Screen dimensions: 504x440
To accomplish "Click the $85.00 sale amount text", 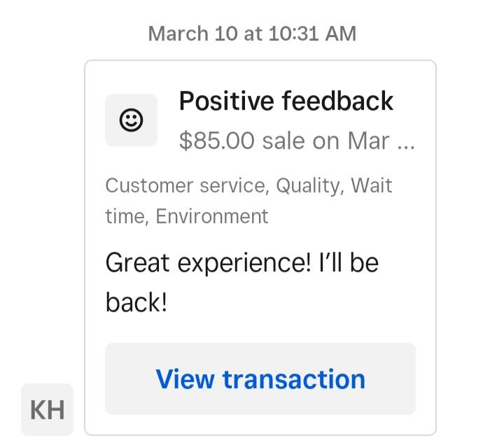I will tap(217, 141).
